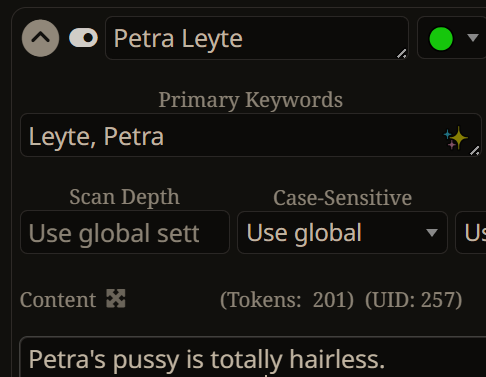
Task: Collapse the Petra Leyte entry with chevron
Action: (x=40, y=38)
